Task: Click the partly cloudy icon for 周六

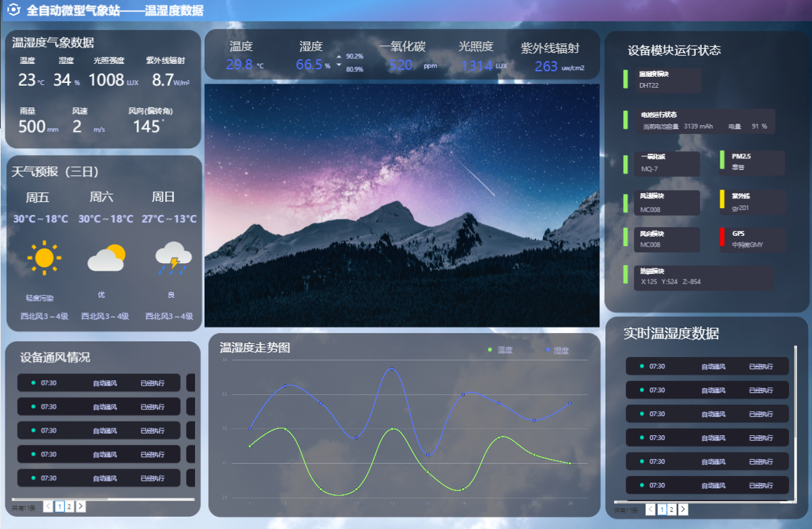Action: tap(106, 258)
